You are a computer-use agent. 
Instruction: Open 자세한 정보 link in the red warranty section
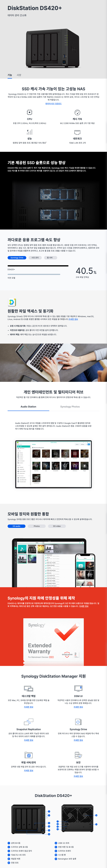pos(84,606)
